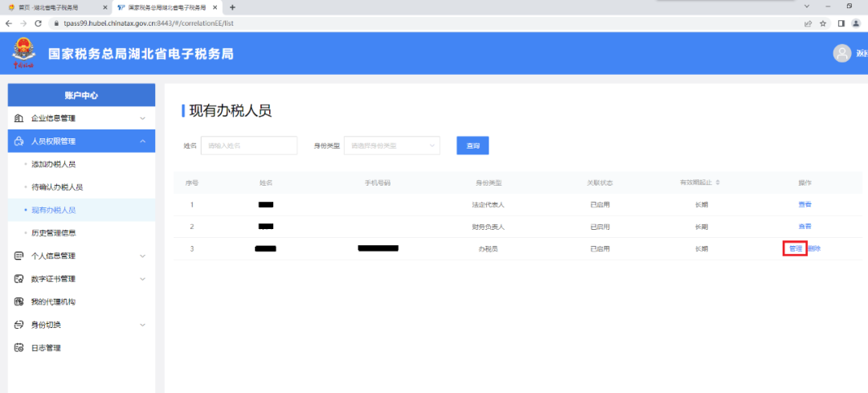The image size is (868, 393).
Task: Open the user avatar icon
Action: pos(842,53)
